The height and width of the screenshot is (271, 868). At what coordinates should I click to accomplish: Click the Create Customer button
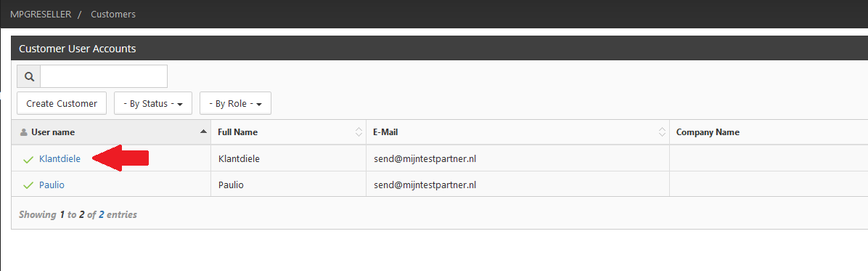coord(62,104)
